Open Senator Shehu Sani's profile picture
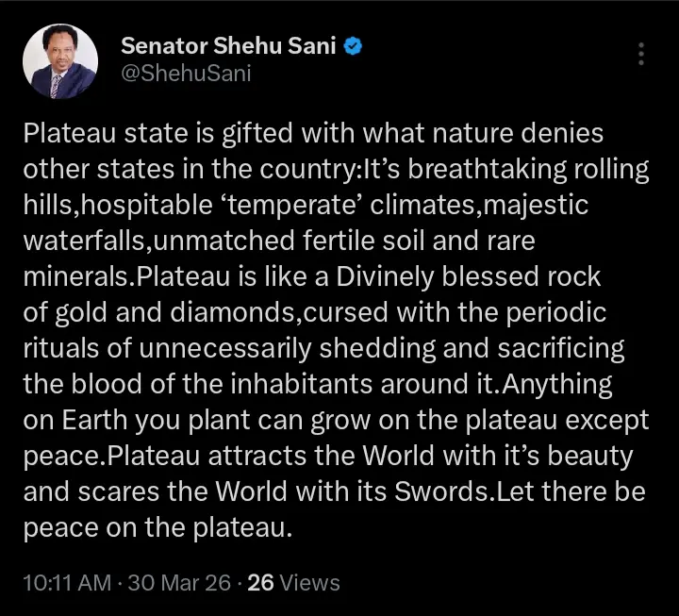 [60, 60]
